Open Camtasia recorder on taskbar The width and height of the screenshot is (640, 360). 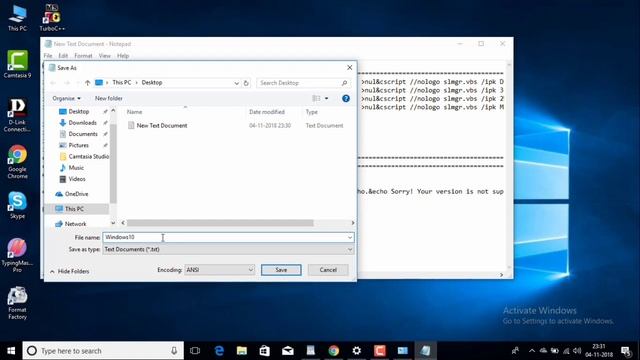(x=380, y=351)
